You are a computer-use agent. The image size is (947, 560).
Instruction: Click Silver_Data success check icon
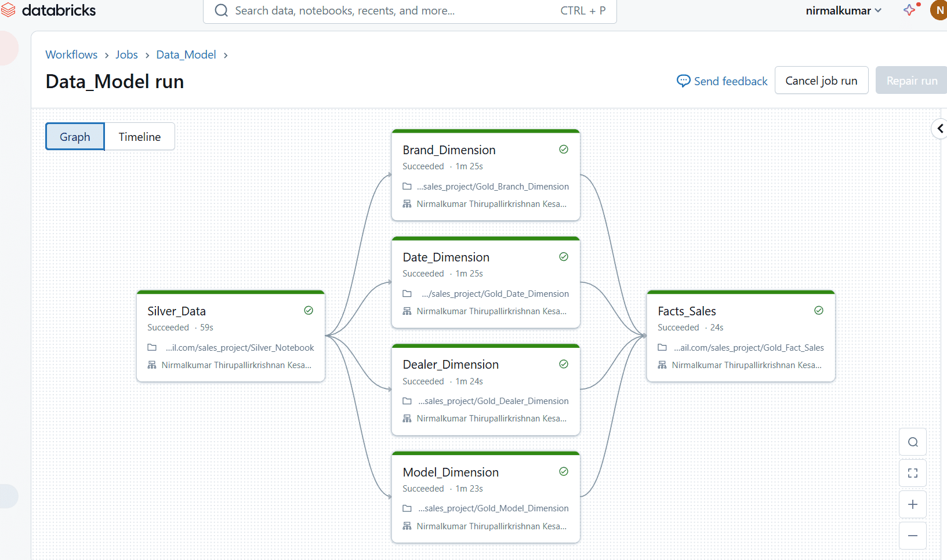pos(309,310)
